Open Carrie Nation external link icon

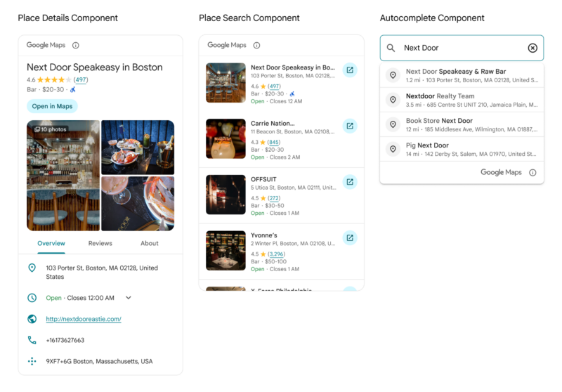pos(350,126)
